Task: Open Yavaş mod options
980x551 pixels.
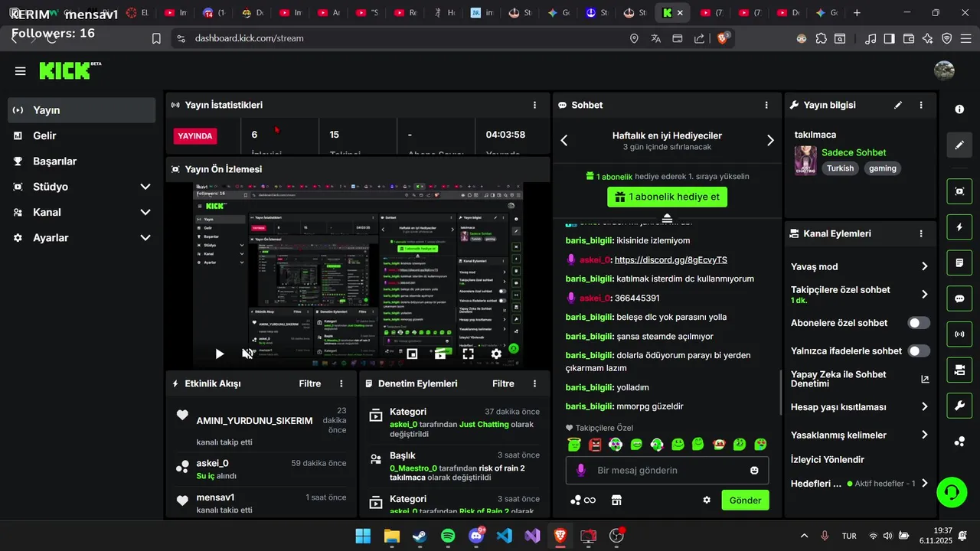Action: (x=860, y=266)
